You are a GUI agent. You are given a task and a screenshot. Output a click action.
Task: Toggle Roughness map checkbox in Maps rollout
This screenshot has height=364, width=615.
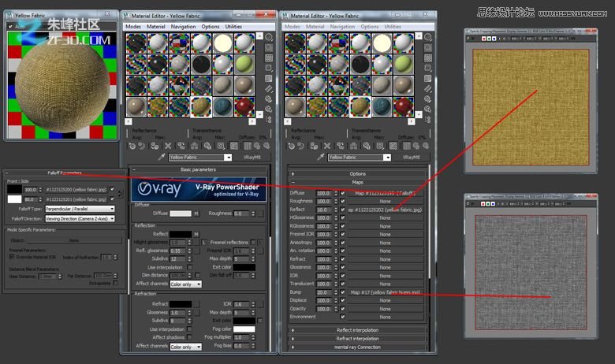343,202
